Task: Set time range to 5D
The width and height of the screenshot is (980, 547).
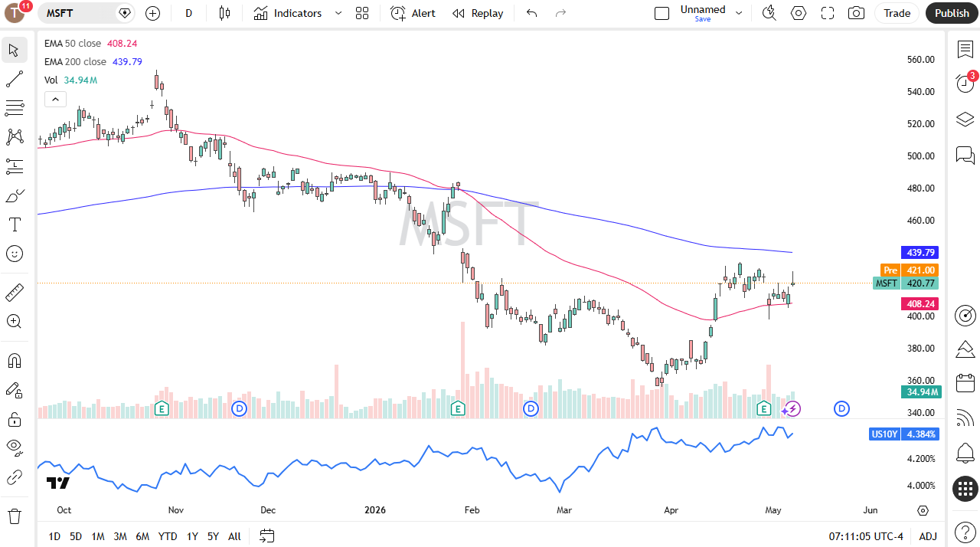Action: coord(76,536)
